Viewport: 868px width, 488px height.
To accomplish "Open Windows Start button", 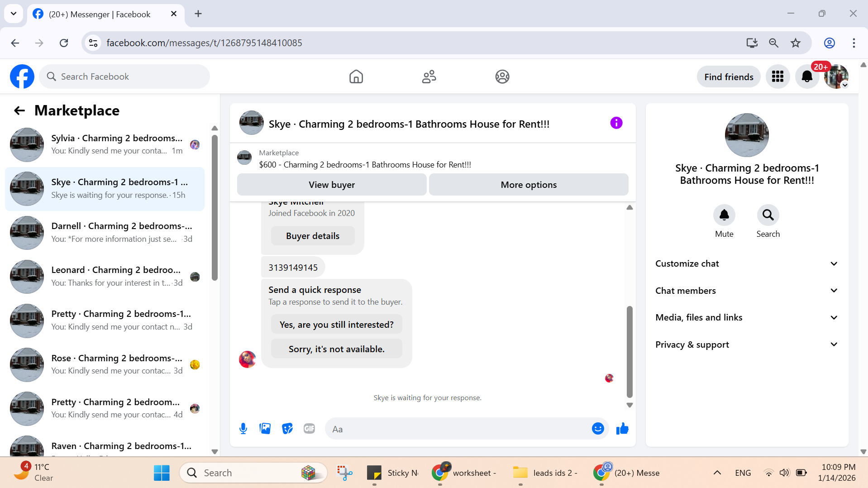I will [x=162, y=473].
